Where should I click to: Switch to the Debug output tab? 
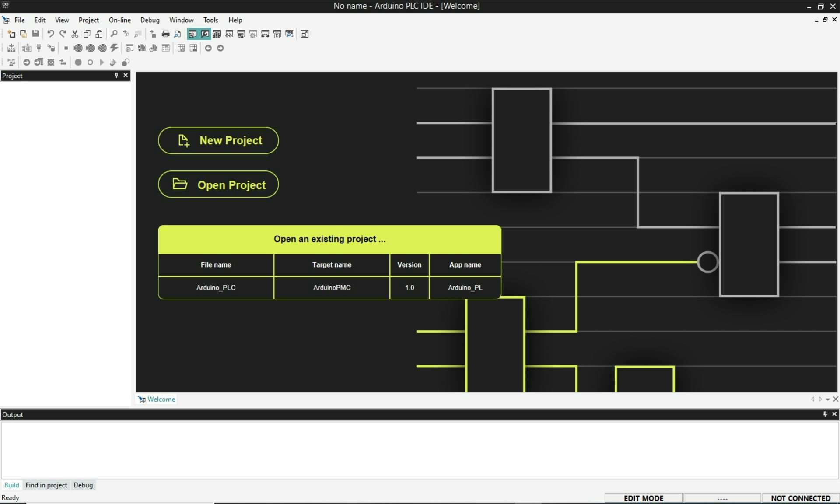pyautogui.click(x=83, y=485)
